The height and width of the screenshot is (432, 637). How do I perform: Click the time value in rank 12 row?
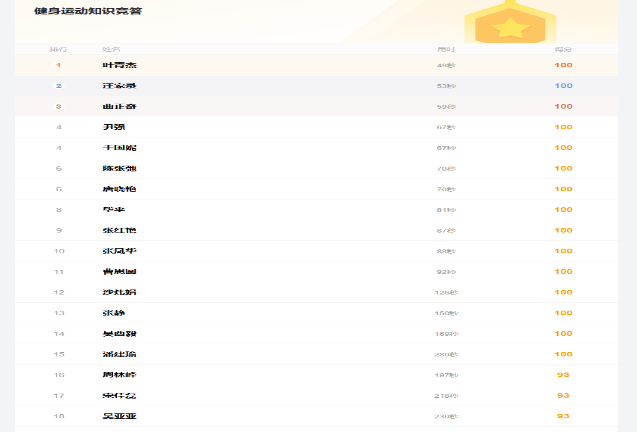point(446,293)
